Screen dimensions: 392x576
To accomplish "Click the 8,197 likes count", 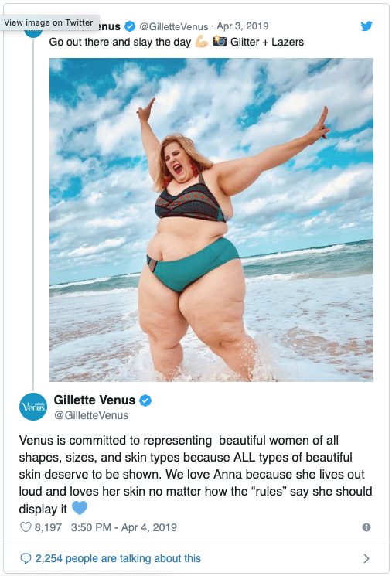I will pos(48,527).
